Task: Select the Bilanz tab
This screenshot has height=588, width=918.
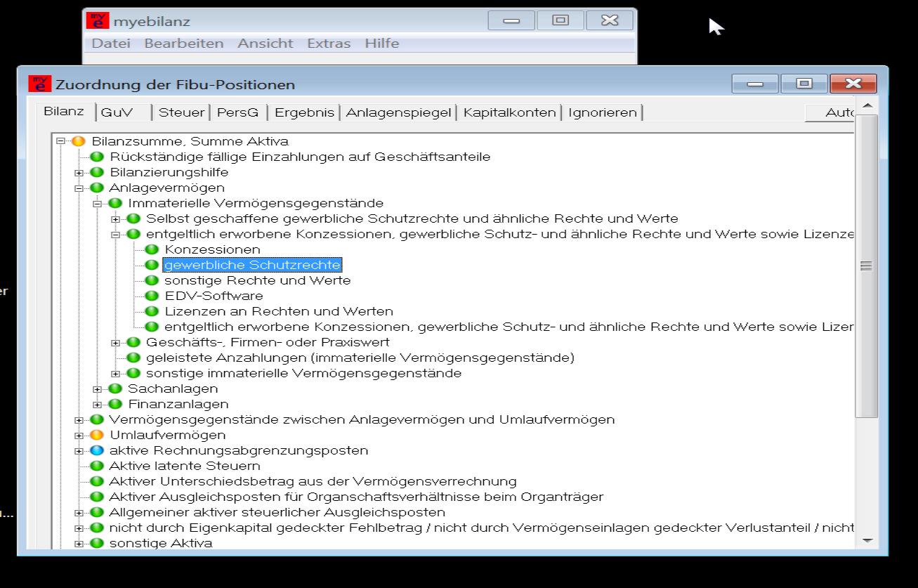Action: 65,111
